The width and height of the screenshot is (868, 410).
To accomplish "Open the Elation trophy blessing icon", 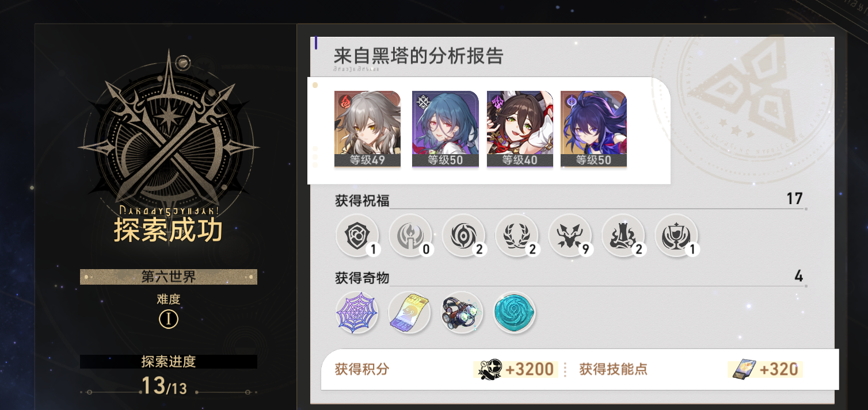I will tap(676, 235).
